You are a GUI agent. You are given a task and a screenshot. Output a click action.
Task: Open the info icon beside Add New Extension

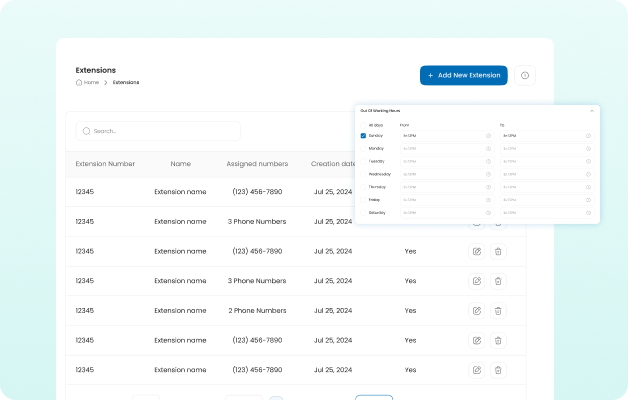coord(525,75)
